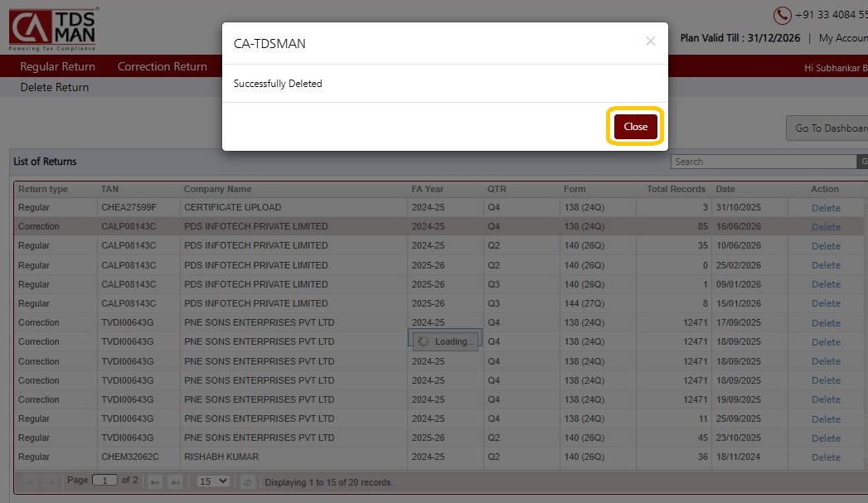Open the My Account link
Viewport: 868px width, 503px height.
(843, 37)
